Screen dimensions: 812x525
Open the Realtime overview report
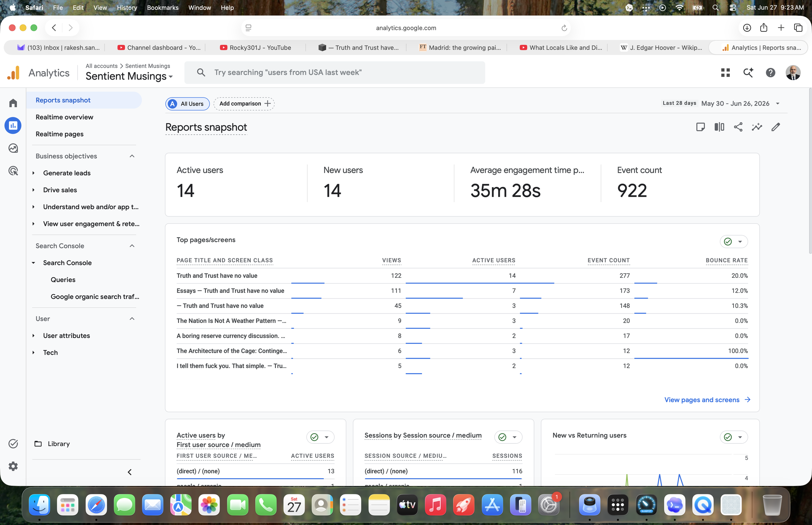pyautogui.click(x=64, y=117)
